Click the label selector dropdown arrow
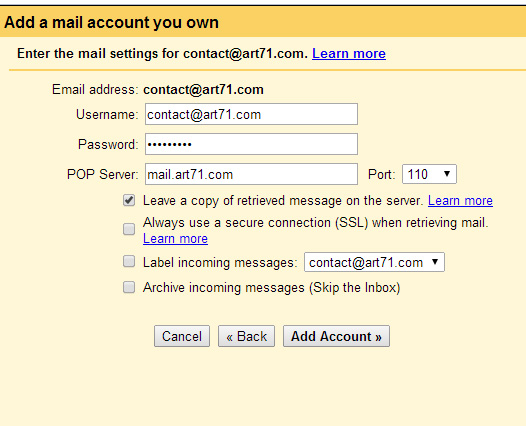Viewport: 526px width, 426px height. pyautogui.click(x=435, y=262)
